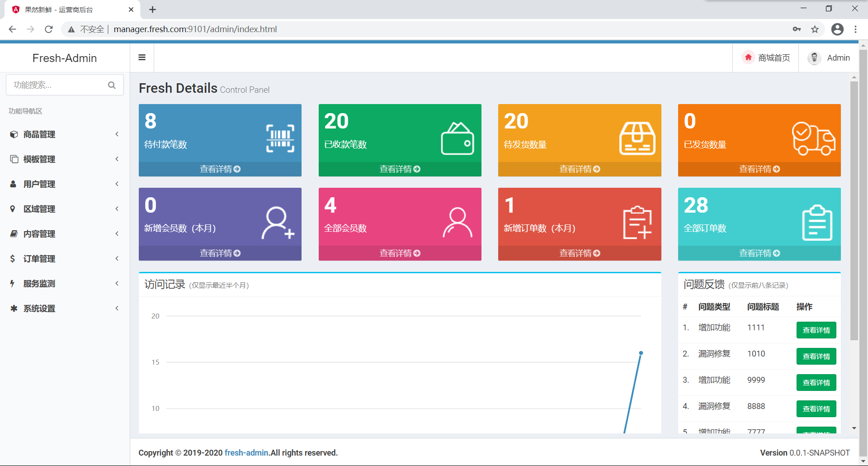Screen dimensions: 868x466
Task: Click the Admin avatar icon
Action: click(814, 58)
